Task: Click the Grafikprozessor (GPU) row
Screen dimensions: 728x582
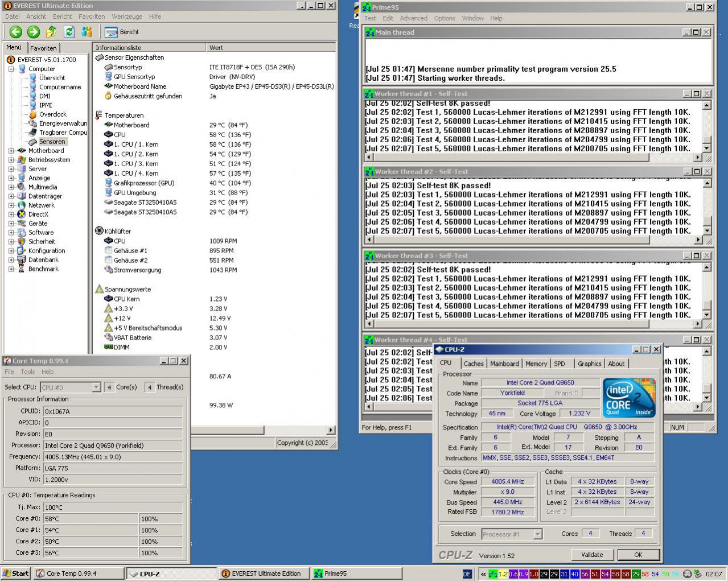Action: coord(214,183)
